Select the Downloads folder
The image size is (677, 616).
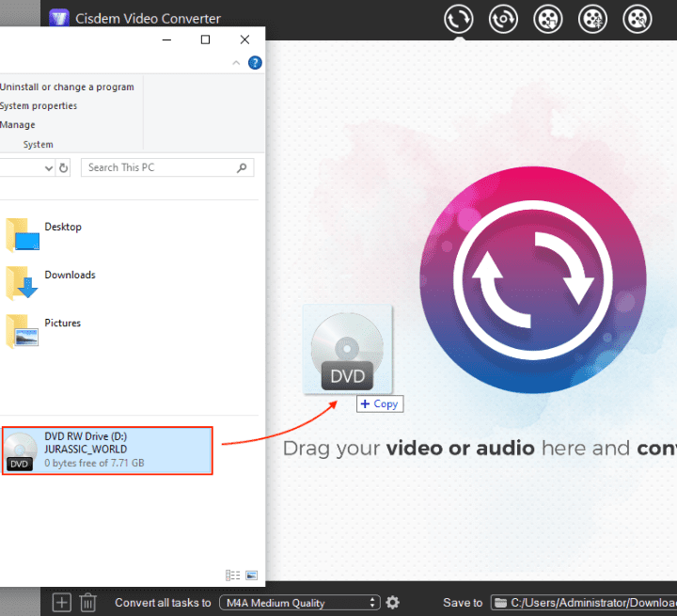pyautogui.click(x=51, y=283)
